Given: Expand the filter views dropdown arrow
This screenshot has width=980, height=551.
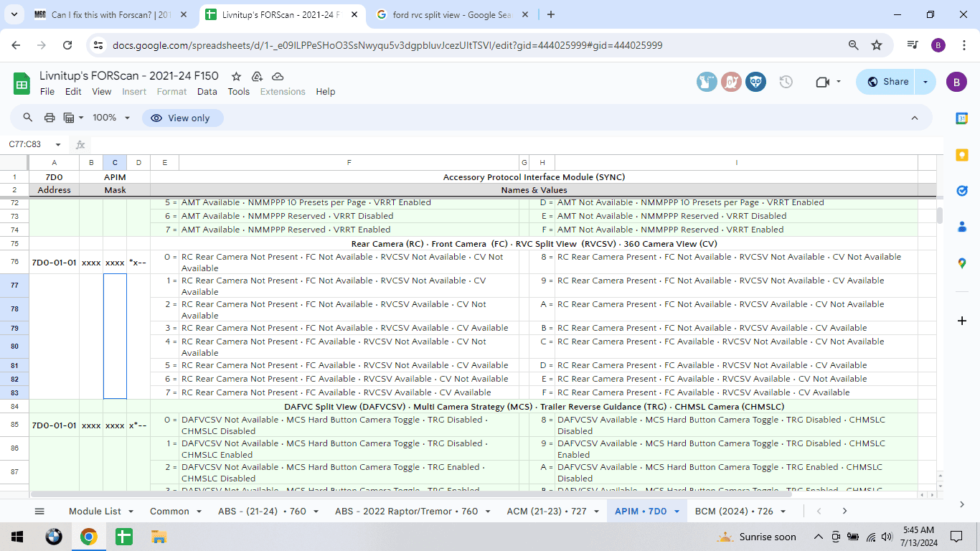Looking at the screenshot, I should tap(81, 118).
